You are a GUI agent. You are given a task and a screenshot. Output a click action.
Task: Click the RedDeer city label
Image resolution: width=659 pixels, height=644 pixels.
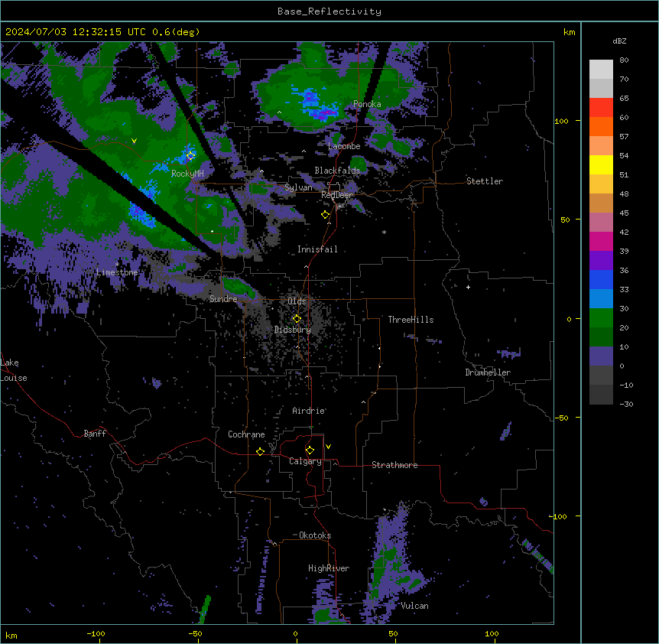pyautogui.click(x=337, y=195)
